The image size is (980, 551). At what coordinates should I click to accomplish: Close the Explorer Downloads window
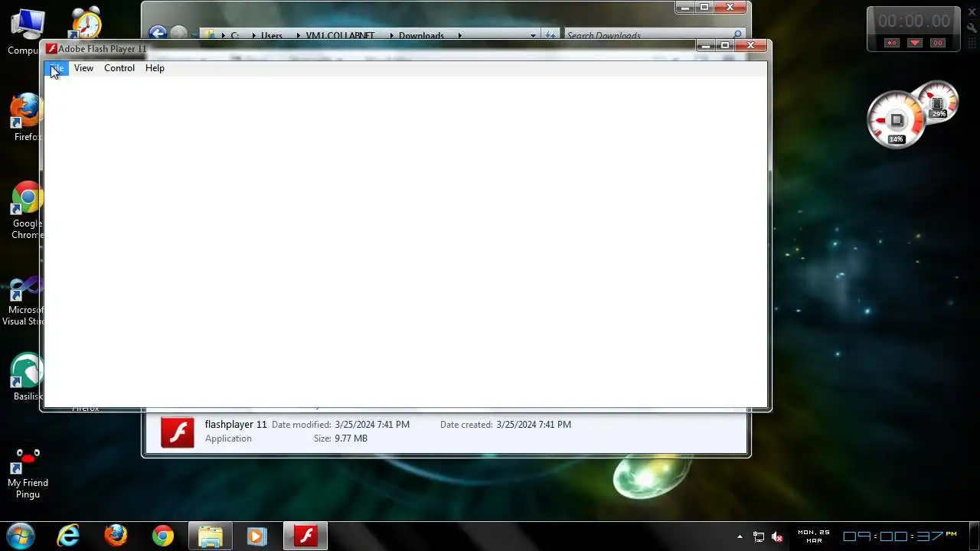[x=730, y=8]
